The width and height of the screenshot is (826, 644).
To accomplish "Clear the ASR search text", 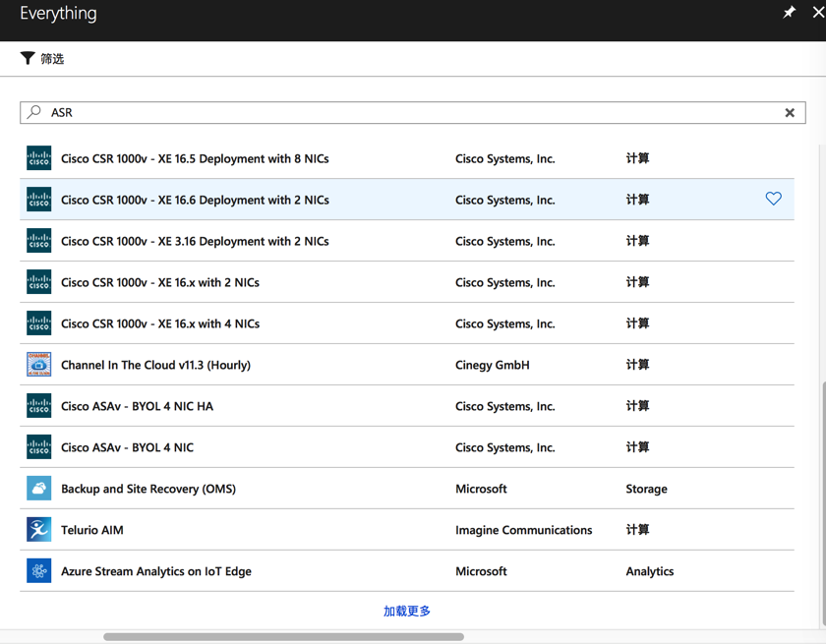I will pos(790,113).
